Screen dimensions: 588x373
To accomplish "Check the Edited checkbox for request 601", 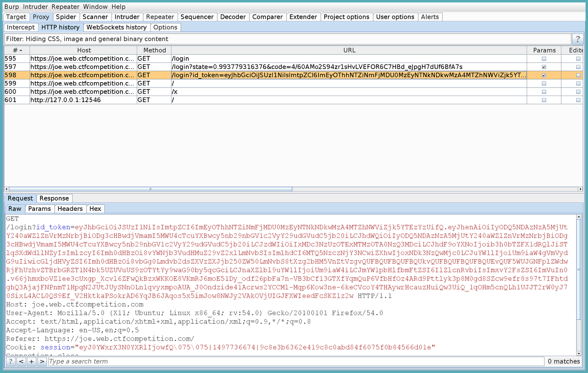I will (578, 100).
